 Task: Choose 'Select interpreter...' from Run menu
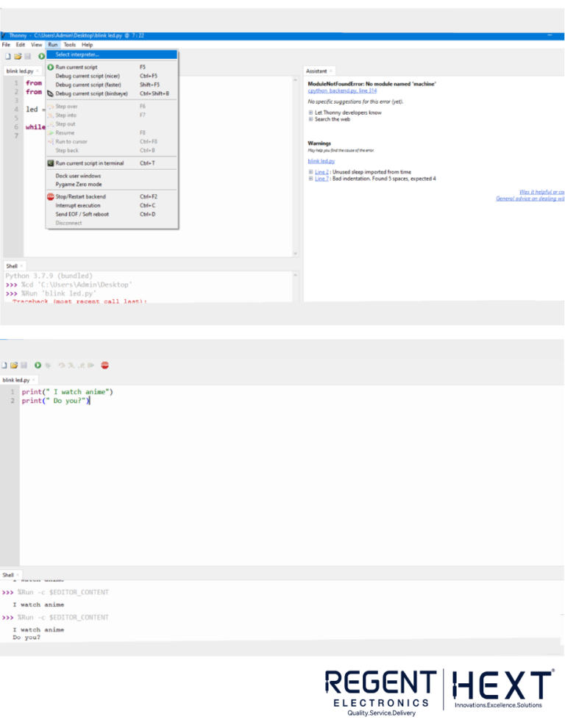click(78, 54)
